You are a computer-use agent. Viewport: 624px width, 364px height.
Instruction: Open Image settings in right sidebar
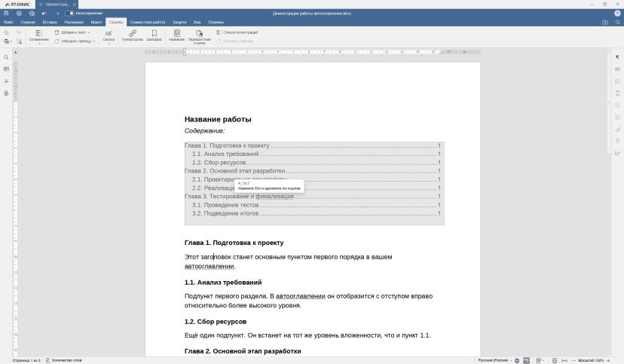[617, 81]
